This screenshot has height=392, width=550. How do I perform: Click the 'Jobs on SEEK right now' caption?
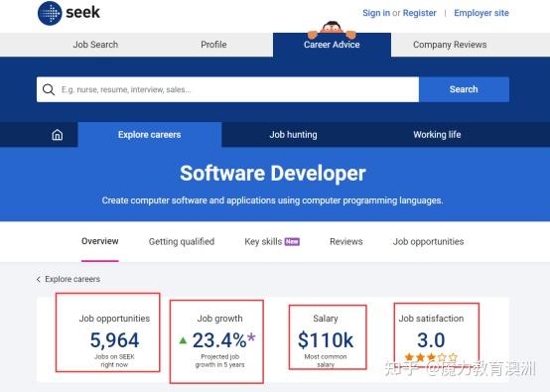tap(114, 361)
